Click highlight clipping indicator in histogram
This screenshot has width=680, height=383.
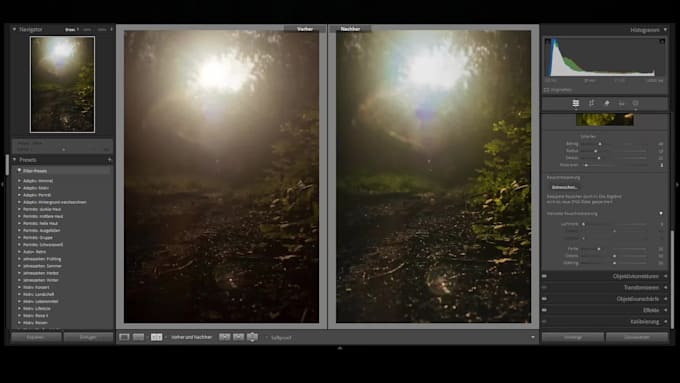pyautogui.click(x=662, y=42)
